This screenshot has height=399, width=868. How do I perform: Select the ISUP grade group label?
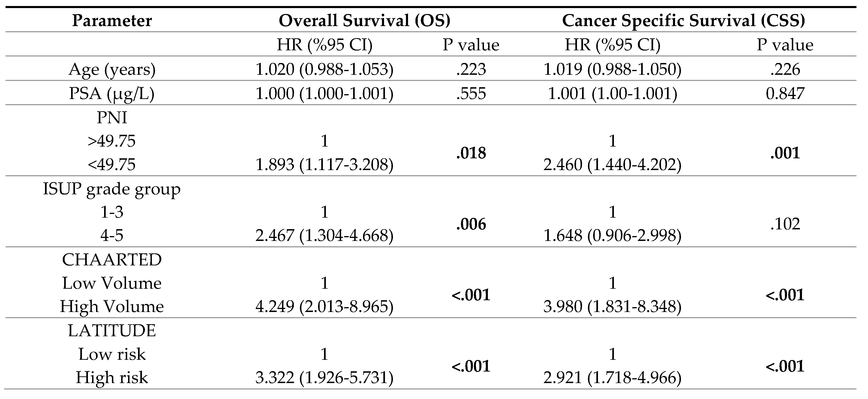(x=112, y=189)
